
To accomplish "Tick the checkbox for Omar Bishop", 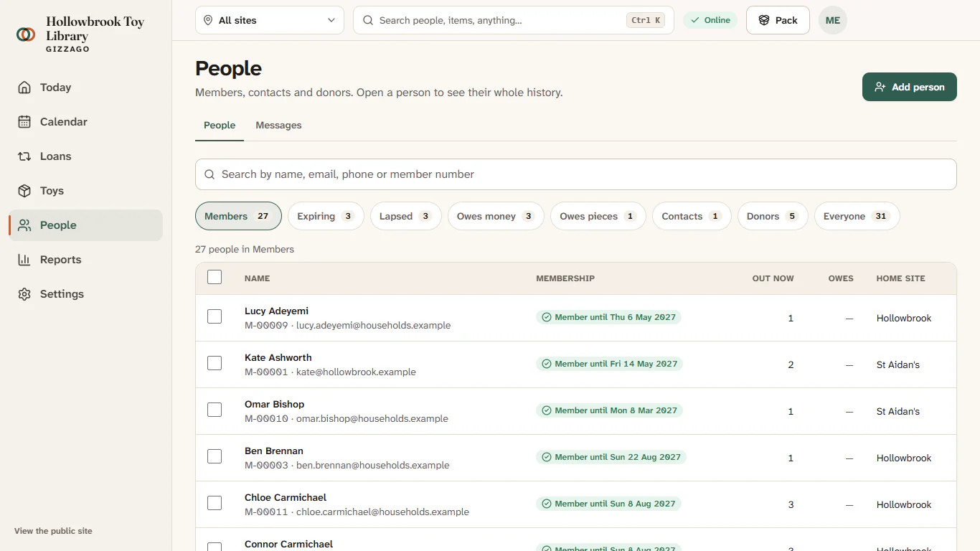I will [215, 410].
